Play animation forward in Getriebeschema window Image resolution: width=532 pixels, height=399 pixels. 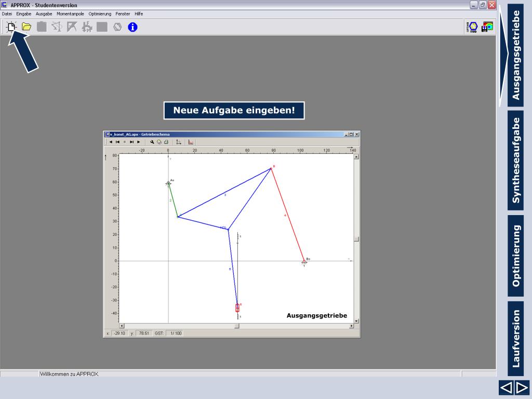pyautogui.click(x=138, y=142)
